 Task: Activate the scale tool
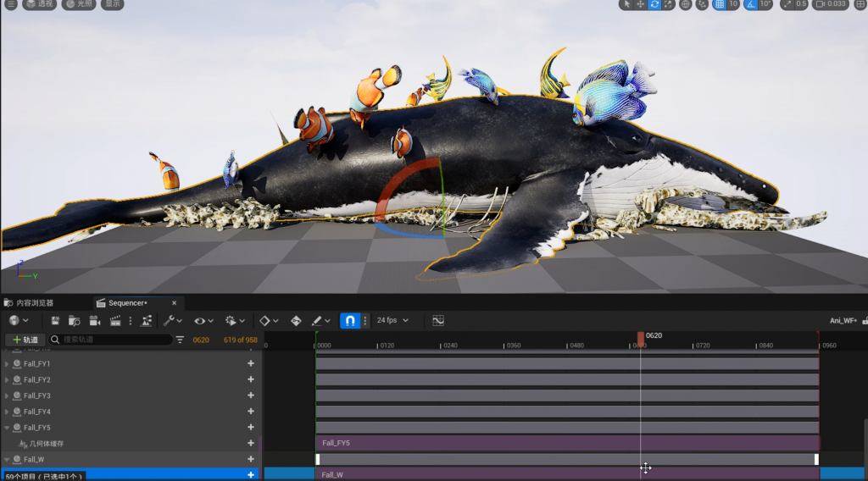coord(668,4)
